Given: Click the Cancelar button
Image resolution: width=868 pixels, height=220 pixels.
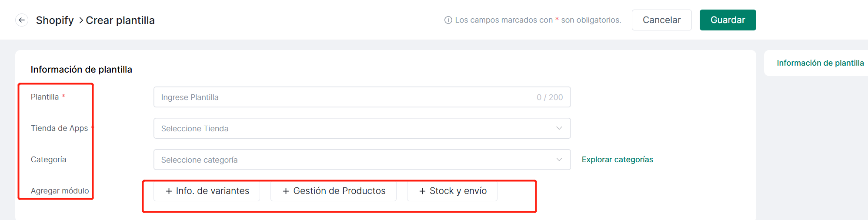Looking at the screenshot, I should pos(662,20).
